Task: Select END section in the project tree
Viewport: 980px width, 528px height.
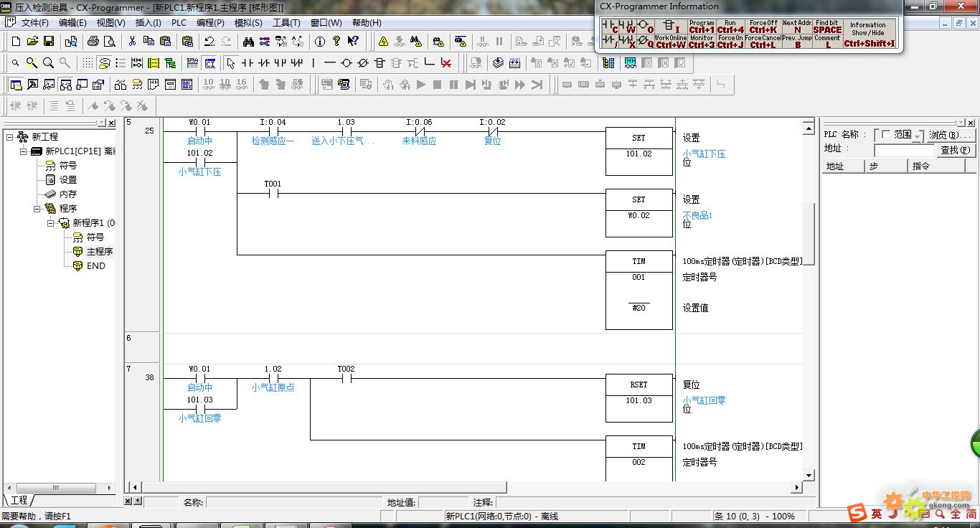Action: point(96,265)
